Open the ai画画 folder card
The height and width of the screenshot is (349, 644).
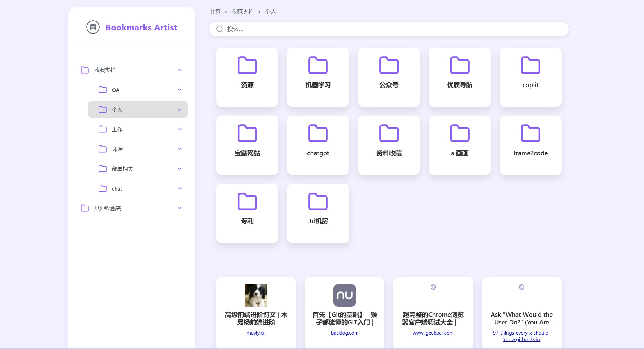point(459,145)
